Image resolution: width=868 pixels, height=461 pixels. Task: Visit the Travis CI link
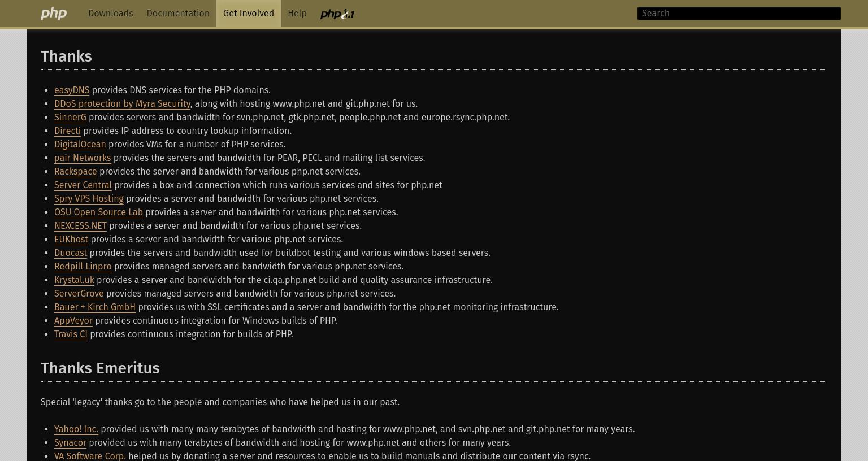click(71, 334)
